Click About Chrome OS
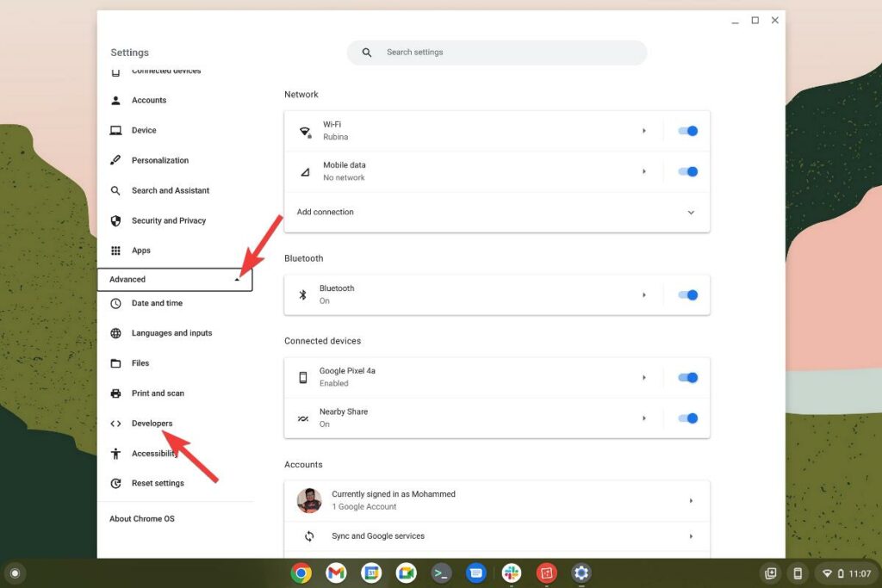 click(x=142, y=518)
